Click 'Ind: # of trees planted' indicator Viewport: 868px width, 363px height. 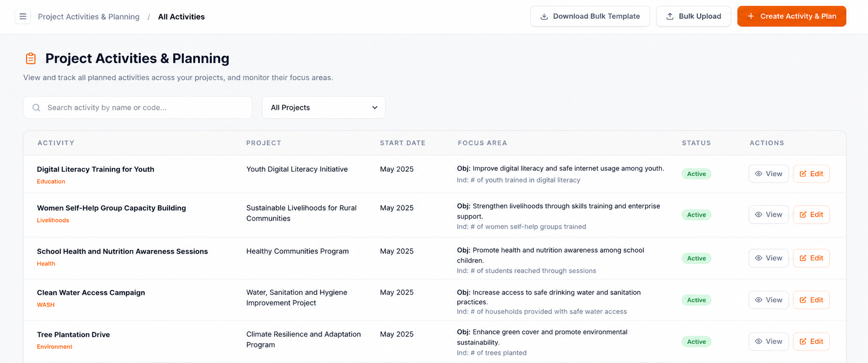pyautogui.click(x=491, y=353)
